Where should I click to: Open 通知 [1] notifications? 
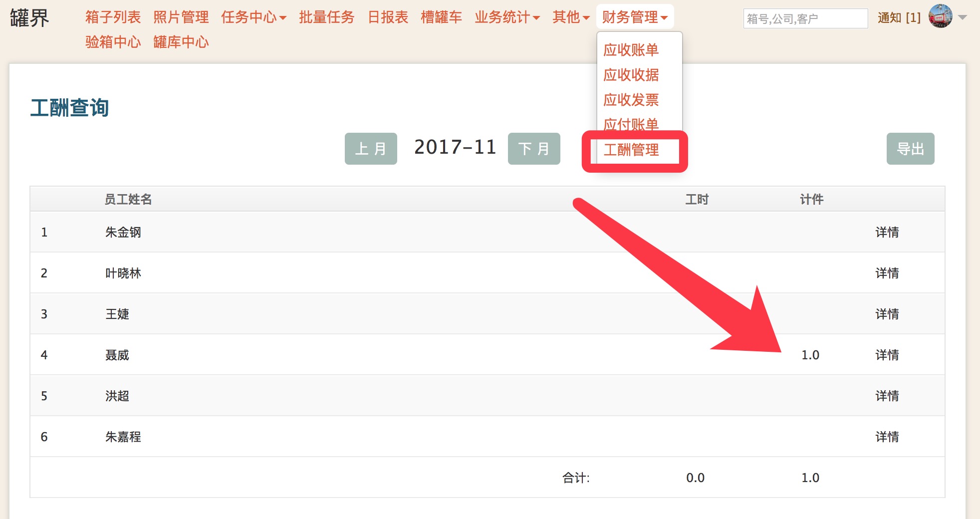pos(899,18)
